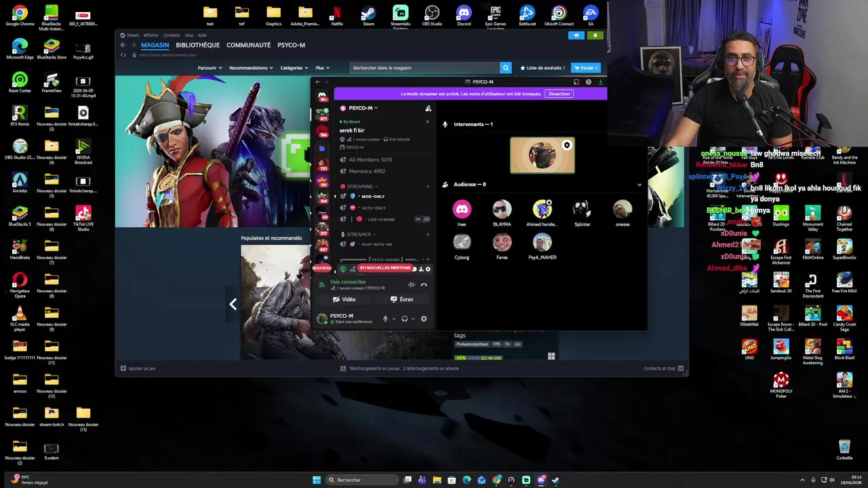Open Steam PSYCO-M profile tab
The width and height of the screenshot is (868, 488).
point(291,45)
